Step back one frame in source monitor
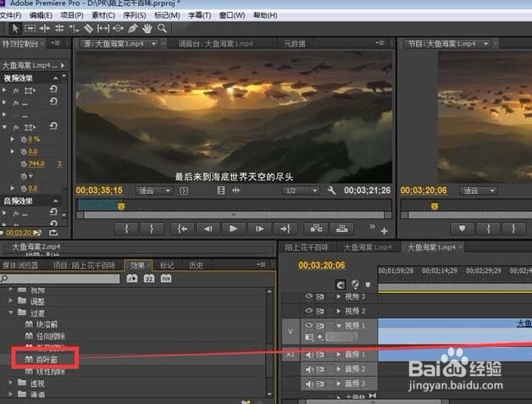Screen dimensions: 532x404 click(208, 229)
